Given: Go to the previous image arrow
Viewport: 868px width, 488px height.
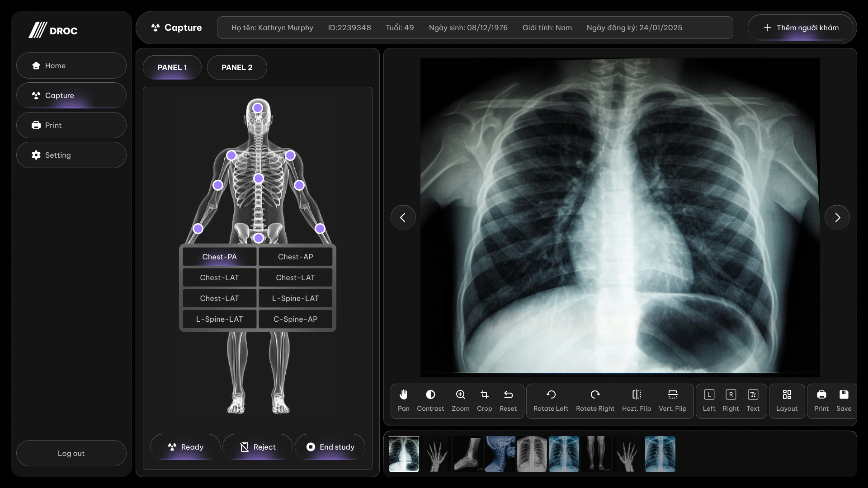Looking at the screenshot, I should point(403,218).
